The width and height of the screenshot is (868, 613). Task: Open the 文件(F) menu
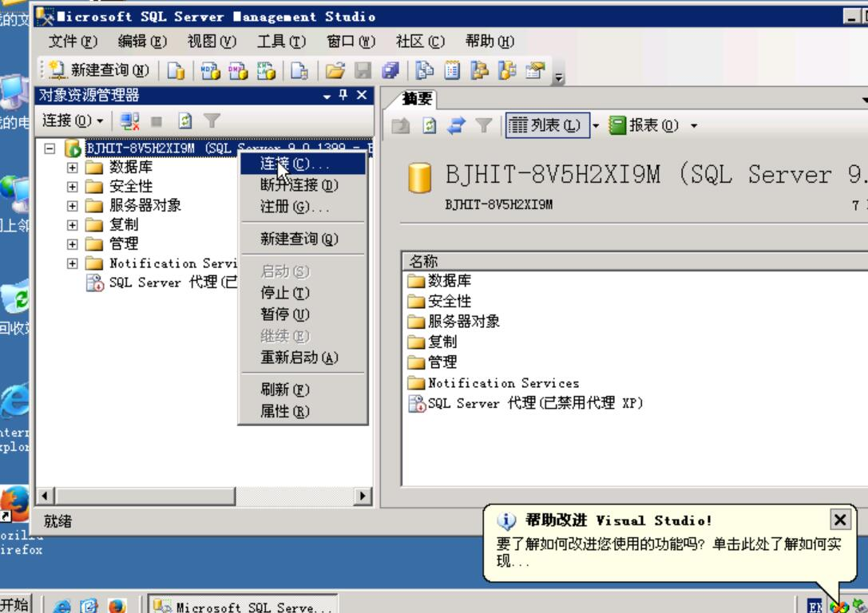coord(73,42)
